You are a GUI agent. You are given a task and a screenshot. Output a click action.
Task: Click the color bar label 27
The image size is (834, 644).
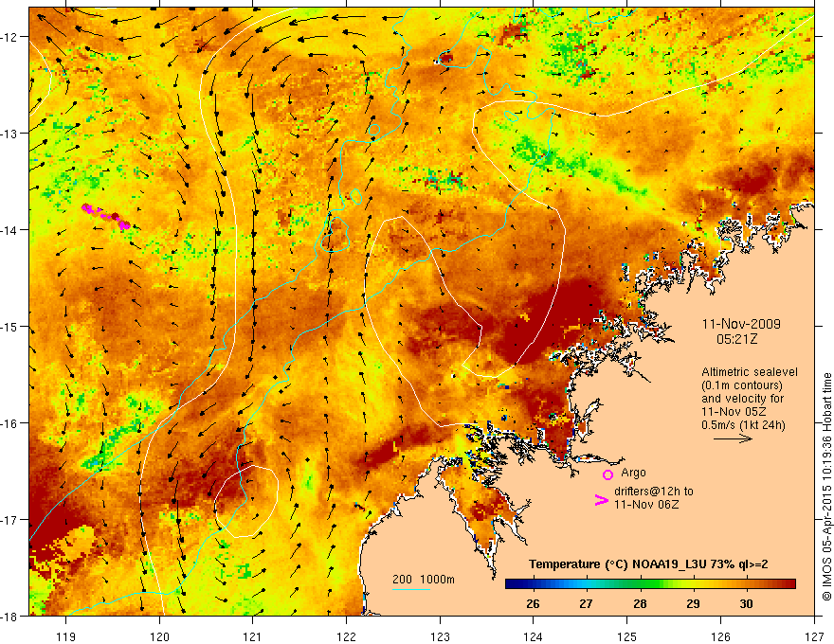coord(586,603)
